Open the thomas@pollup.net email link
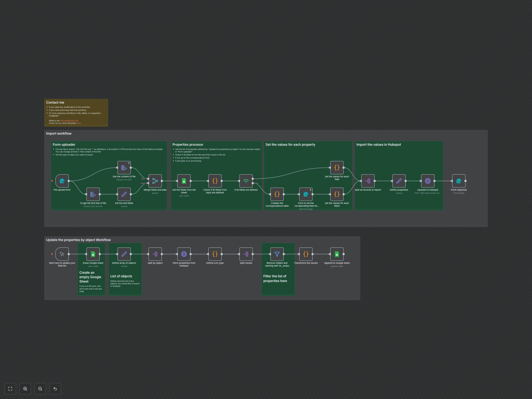 69,121
